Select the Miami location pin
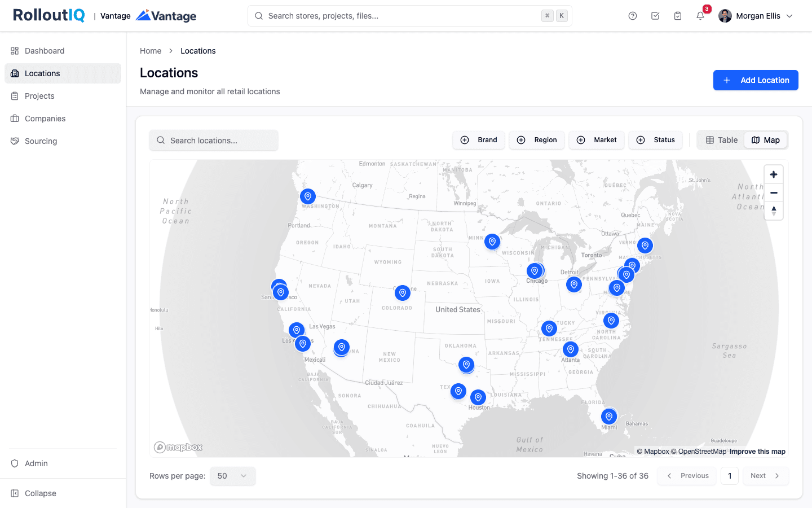Viewport: 812px width, 508px height. pos(609,417)
